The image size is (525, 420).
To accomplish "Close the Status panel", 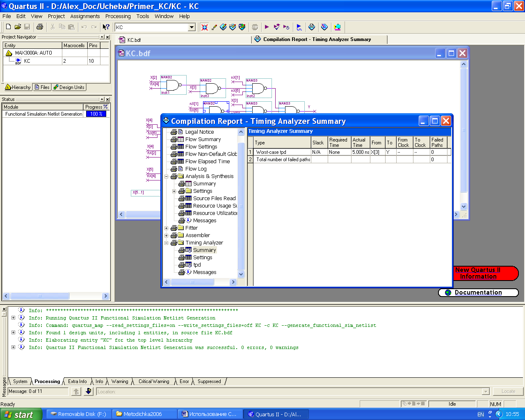I will click(x=107, y=99).
